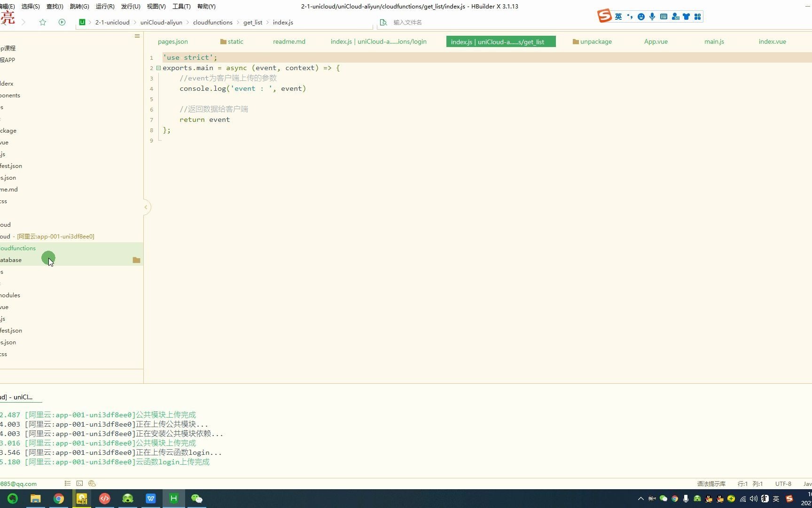Screen dimensions: 812x508
Task: Select the get_list index.js tab
Action: coord(501,41)
